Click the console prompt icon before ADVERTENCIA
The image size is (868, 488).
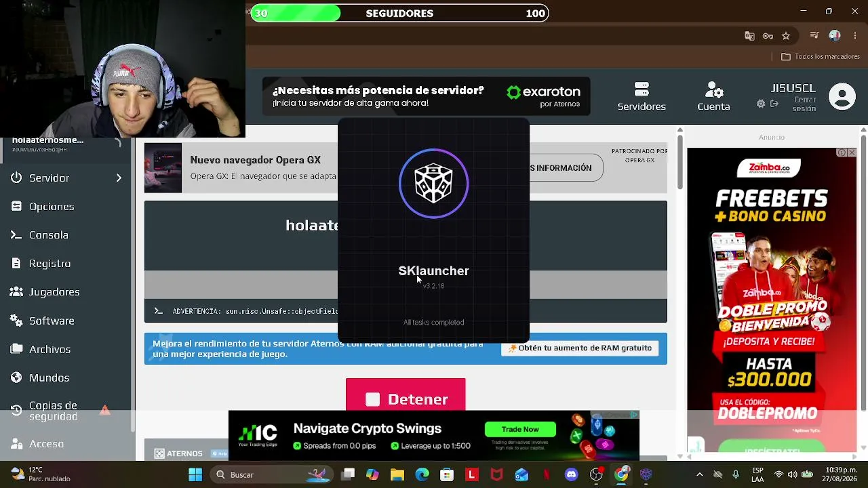coord(158,311)
